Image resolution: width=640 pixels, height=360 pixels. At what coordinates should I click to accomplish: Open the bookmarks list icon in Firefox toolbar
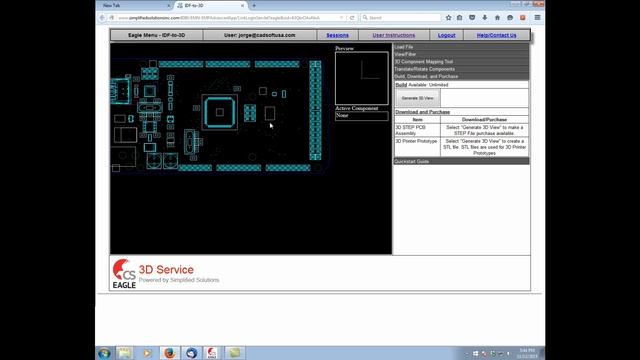click(x=460, y=18)
